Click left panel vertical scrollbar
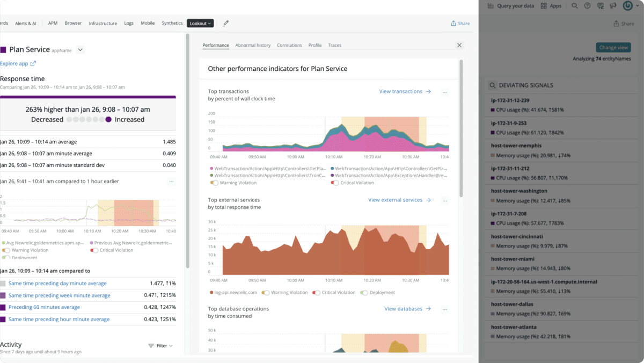Screen dimensions: 644x363 pyautogui.click(x=187, y=150)
